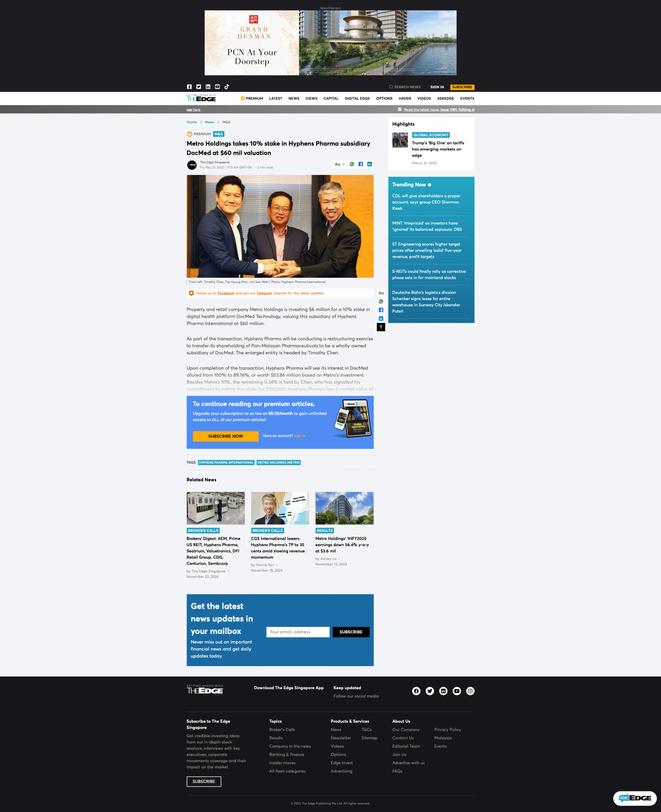
Task: Open footer Instagram icon
Action: (470, 691)
